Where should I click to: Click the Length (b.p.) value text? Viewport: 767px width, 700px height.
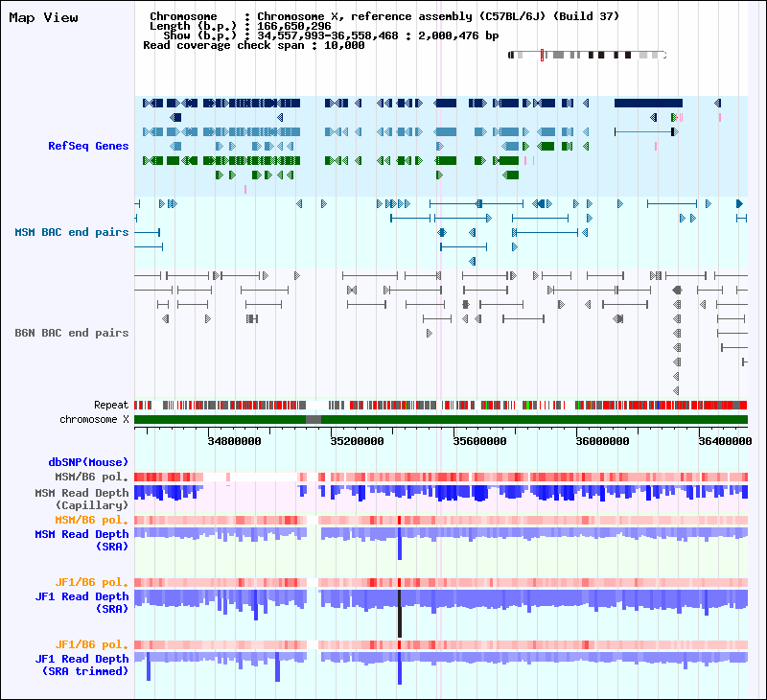pyautogui.click(x=294, y=26)
